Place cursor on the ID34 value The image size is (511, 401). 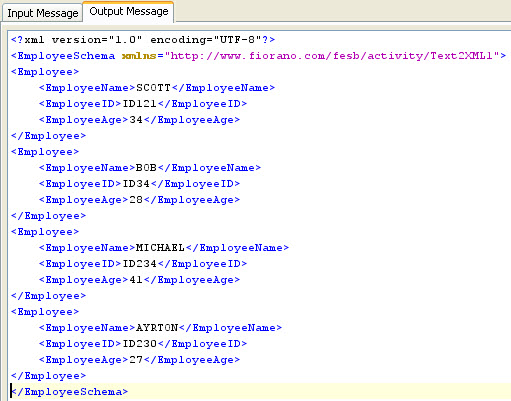pyautogui.click(x=136, y=184)
